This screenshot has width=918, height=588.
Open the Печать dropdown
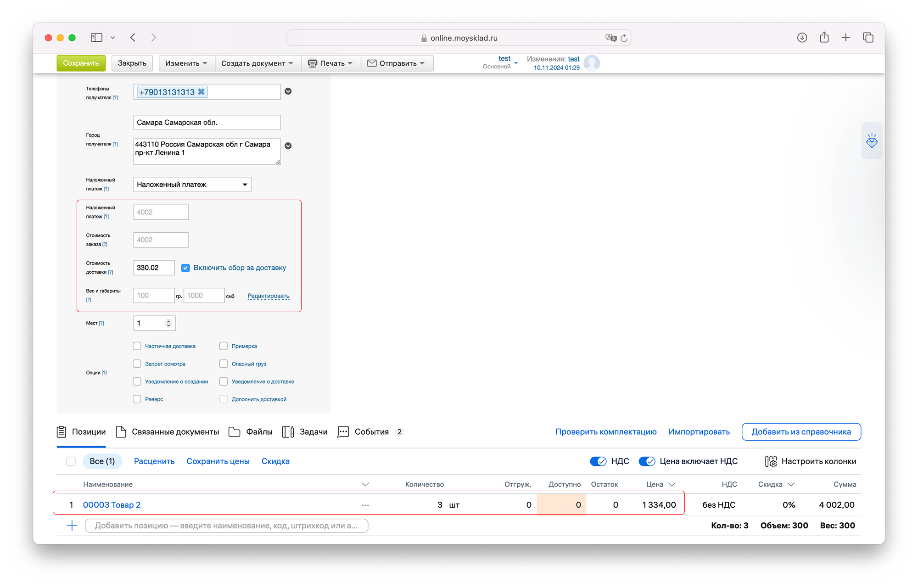tap(331, 63)
